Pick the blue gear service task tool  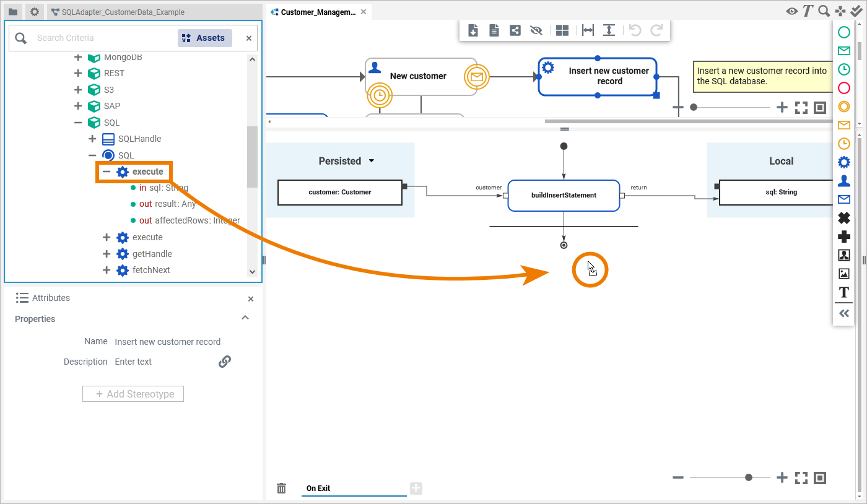843,162
